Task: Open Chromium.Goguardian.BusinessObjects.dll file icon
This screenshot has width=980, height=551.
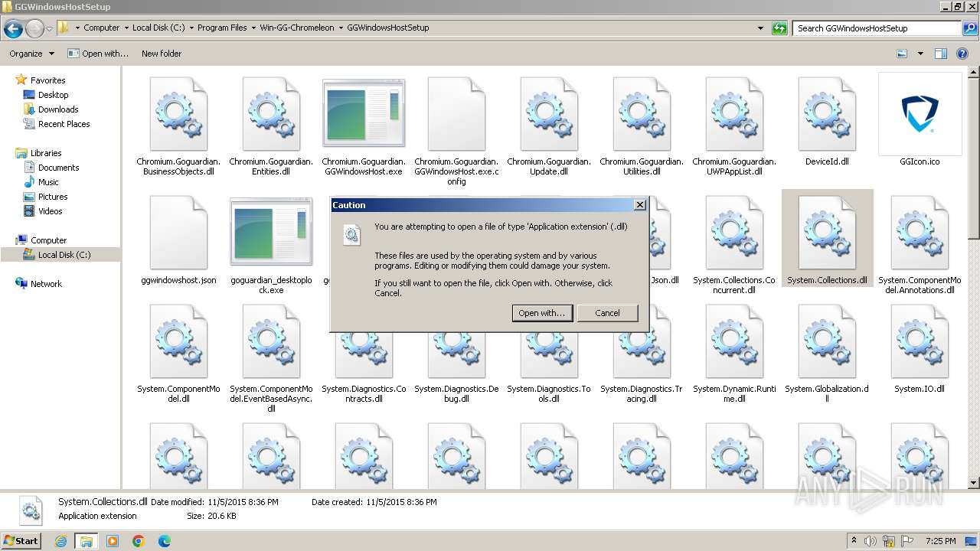Action: (x=178, y=114)
